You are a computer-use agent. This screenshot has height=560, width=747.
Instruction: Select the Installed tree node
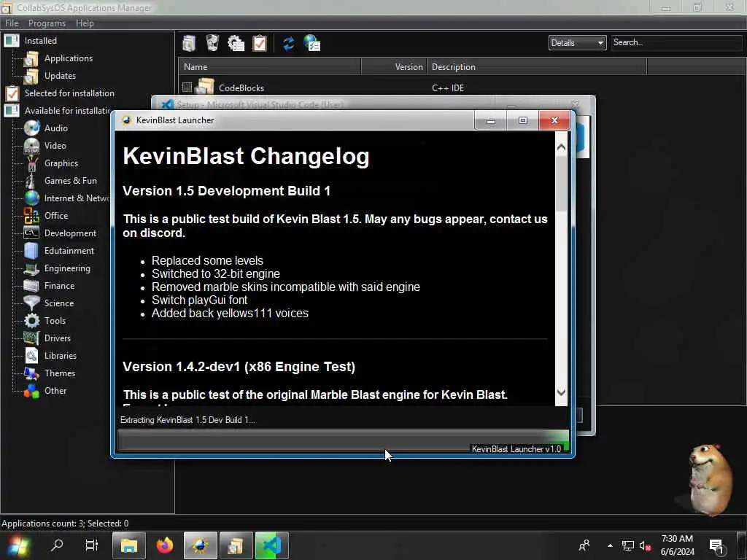coord(41,41)
